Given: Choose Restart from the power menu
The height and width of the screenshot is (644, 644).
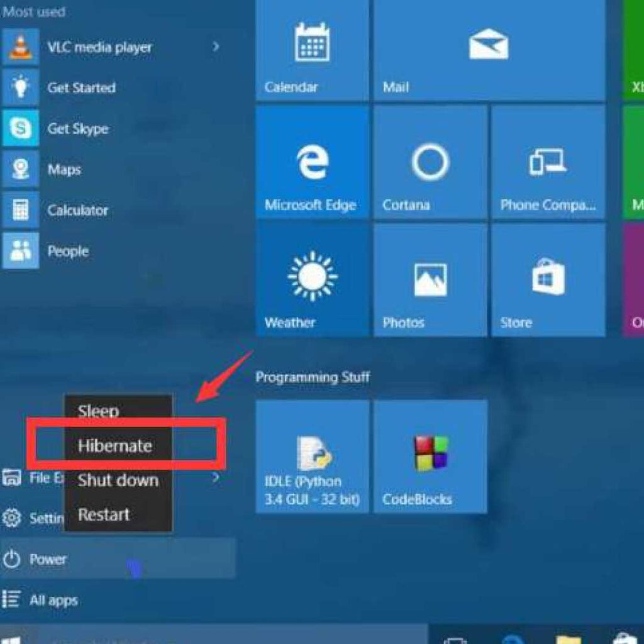Looking at the screenshot, I should [x=118, y=514].
